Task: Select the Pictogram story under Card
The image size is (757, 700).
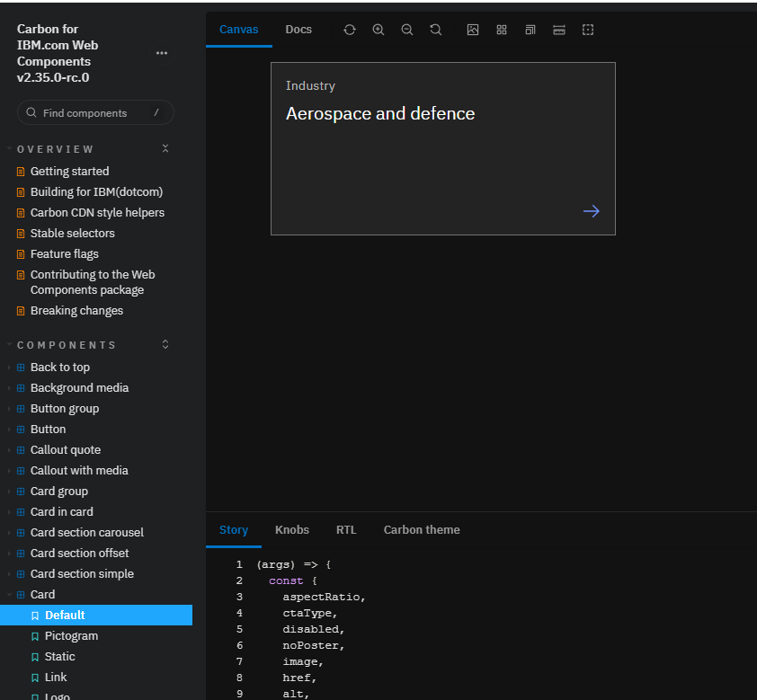Action: 71,636
